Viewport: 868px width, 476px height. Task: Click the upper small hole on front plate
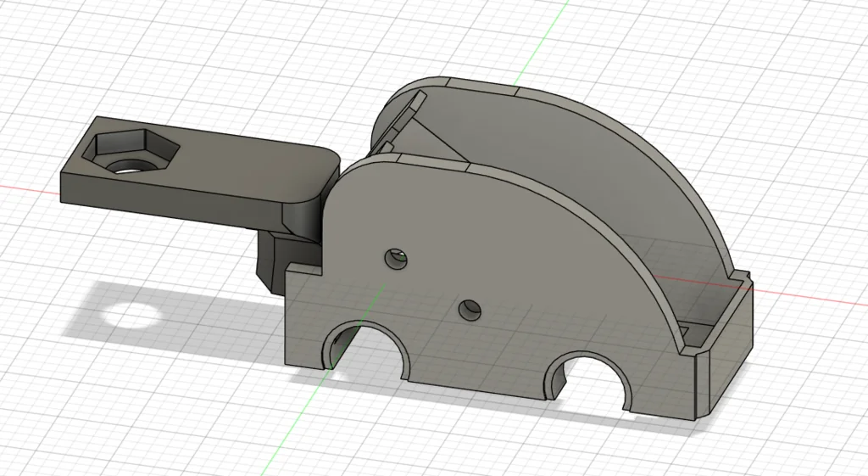pos(394,259)
